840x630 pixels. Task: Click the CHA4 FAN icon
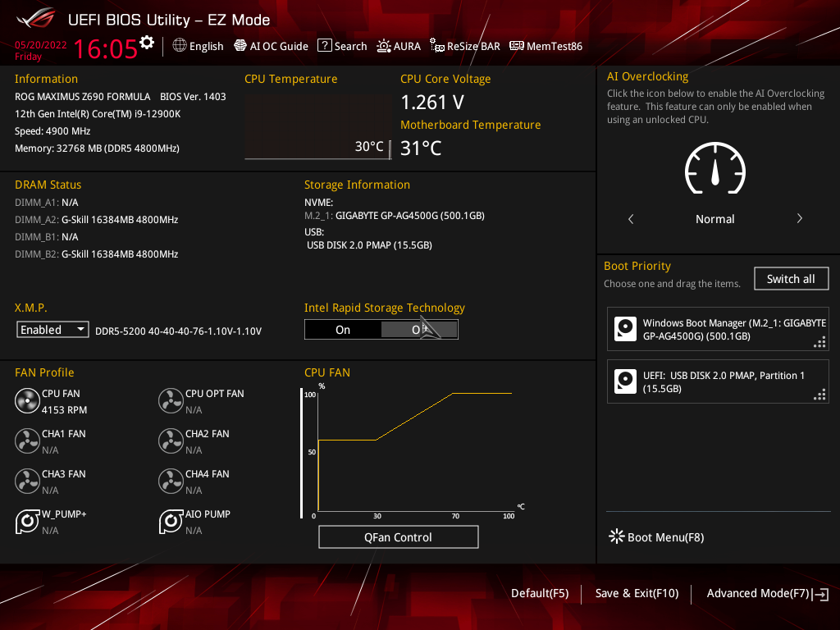pyautogui.click(x=171, y=481)
